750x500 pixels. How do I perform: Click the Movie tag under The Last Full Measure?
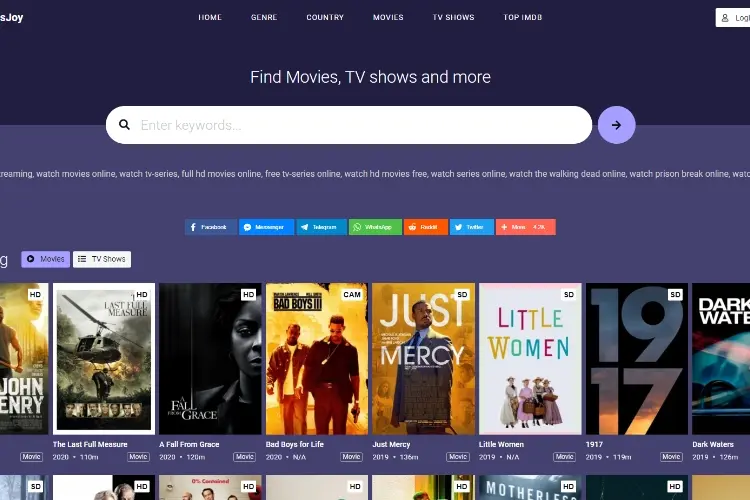[139, 457]
